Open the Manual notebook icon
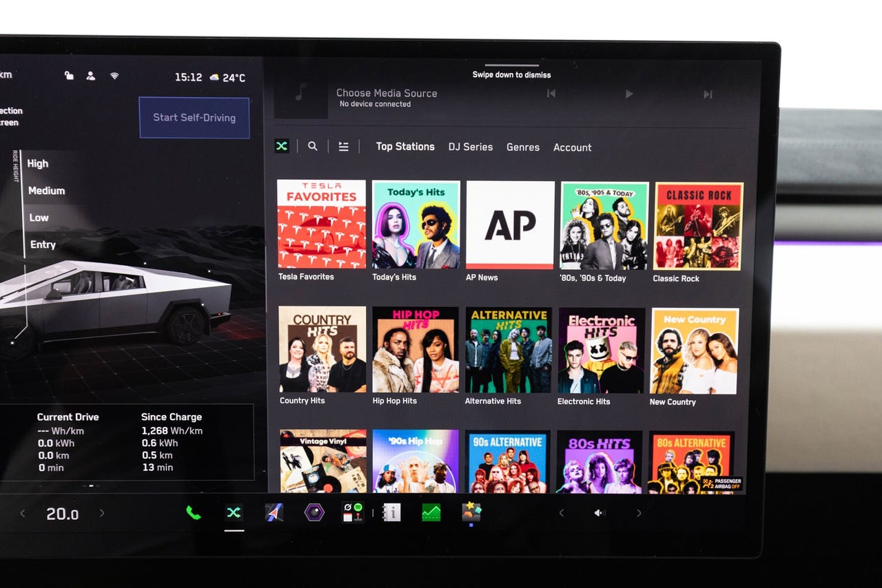Image resolution: width=882 pixels, height=588 pixels. click(391, 512)
